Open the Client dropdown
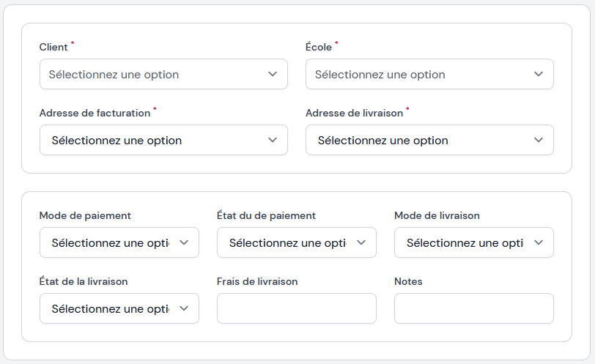 154,75
